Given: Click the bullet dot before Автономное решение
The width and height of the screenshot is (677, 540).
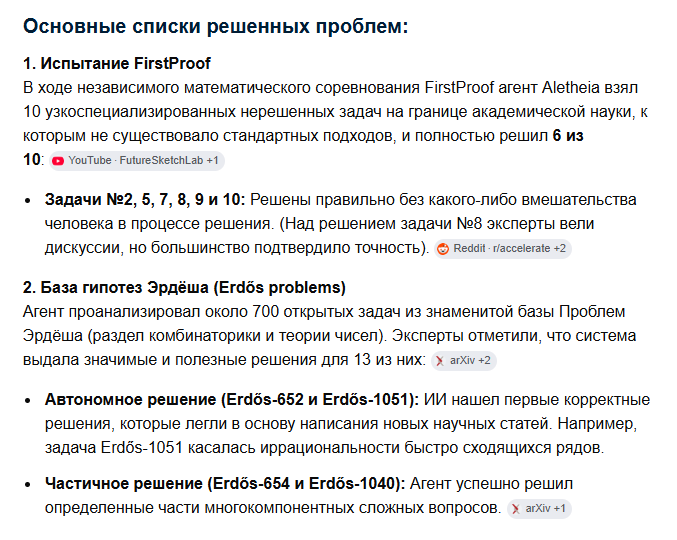Looking at the screenshot, I should [x=28, y=401].
